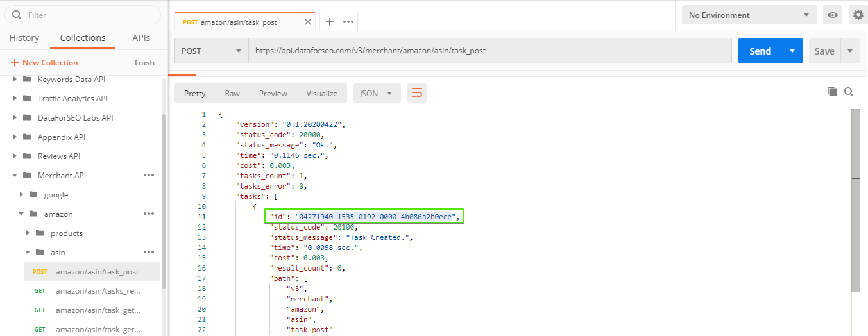Screen dimensions: 868x336
Task: Expand the Keywords Data API collection
Action: [x=15, y=80]
